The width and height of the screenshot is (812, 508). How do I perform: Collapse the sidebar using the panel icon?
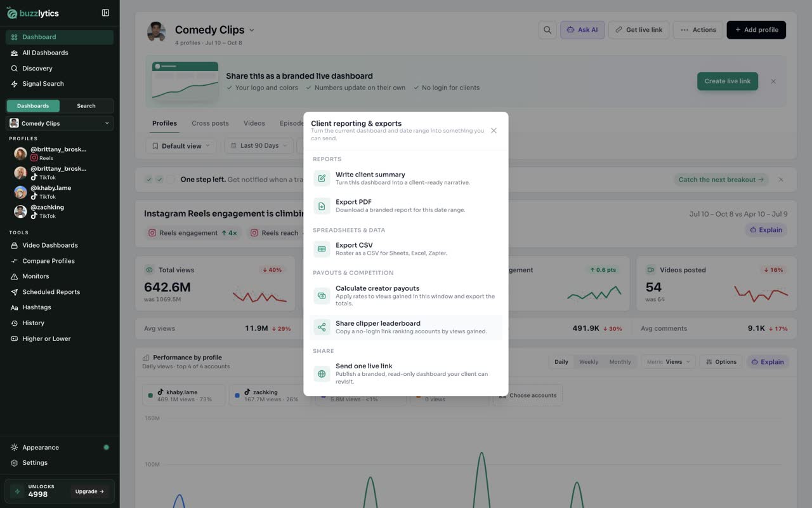(x=105, y=13)
